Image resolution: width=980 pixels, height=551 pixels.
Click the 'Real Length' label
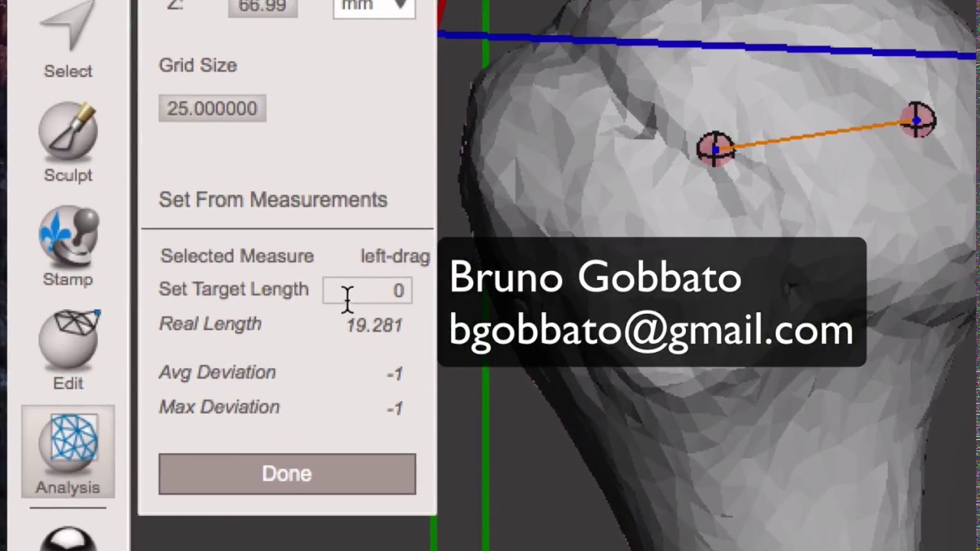[211, 324]
